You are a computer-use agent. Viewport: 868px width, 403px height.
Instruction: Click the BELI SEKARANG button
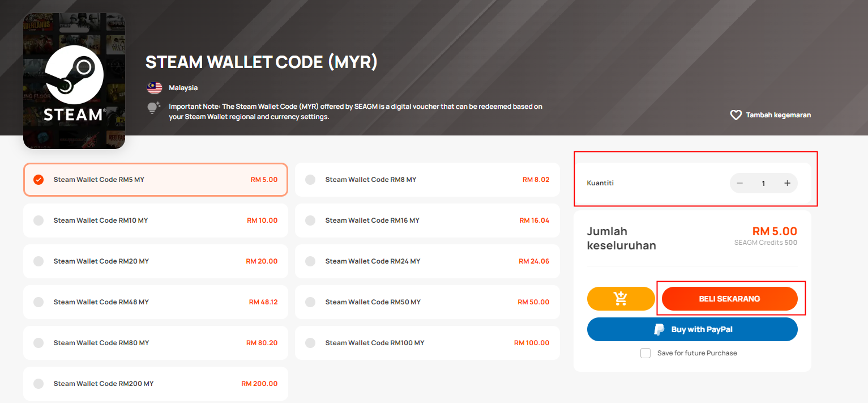coord(730,299)
